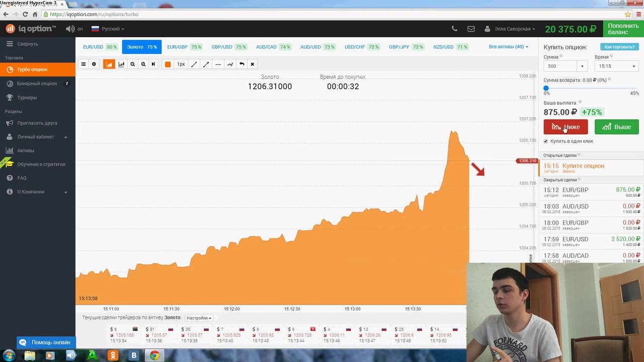The height and width of the screenshot is (362, 644).
Task: Open the Русский language dropdown
Action: coord(108,29)
